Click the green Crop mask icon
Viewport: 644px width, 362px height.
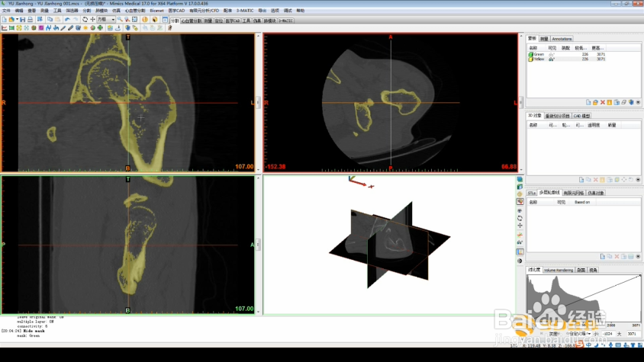point(11,28)
